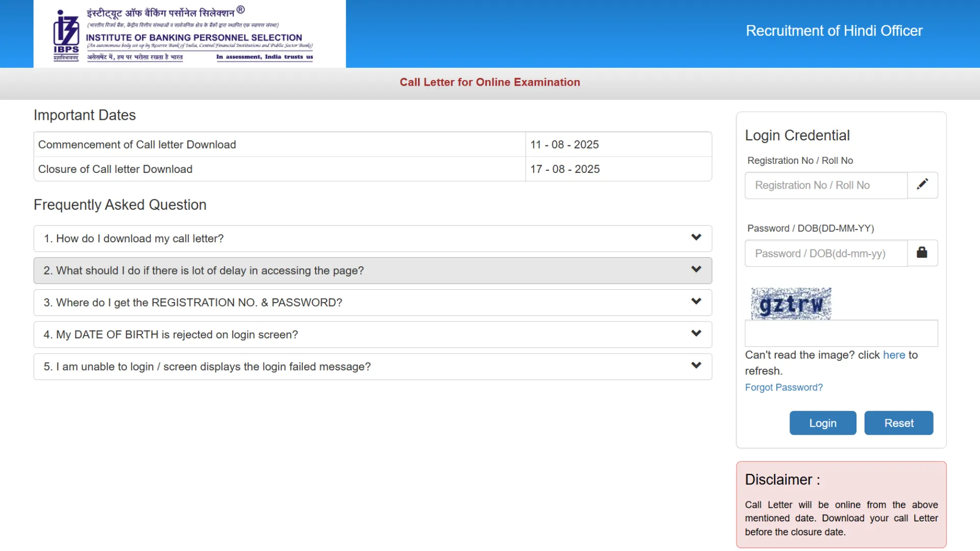
Task: Click chevron arrow on 'How do I download' row
Action: [696, 237]
